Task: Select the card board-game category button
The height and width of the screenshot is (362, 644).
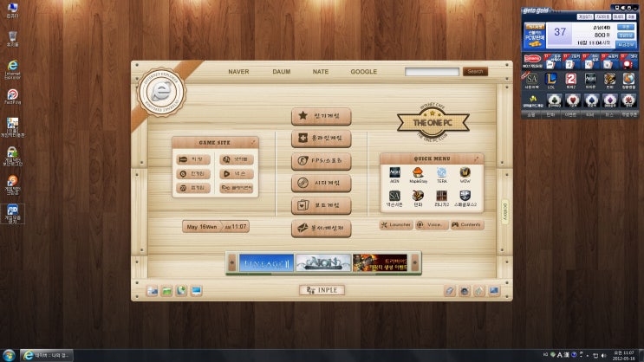Action: click(322, 205)
